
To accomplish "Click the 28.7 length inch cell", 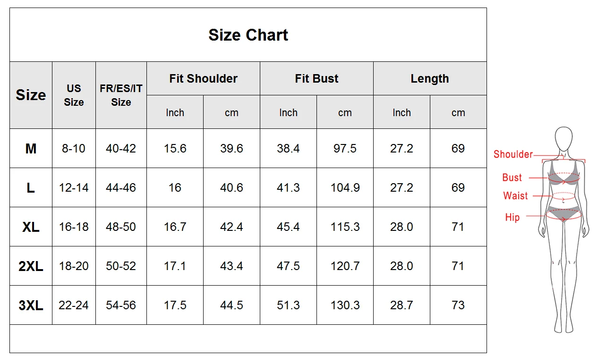I will tap(402, 305).
